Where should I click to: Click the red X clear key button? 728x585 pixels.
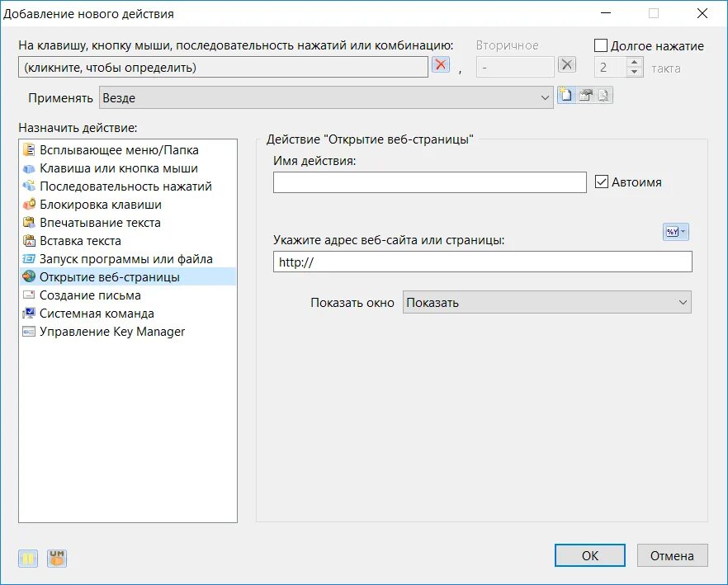pos(441,65)
